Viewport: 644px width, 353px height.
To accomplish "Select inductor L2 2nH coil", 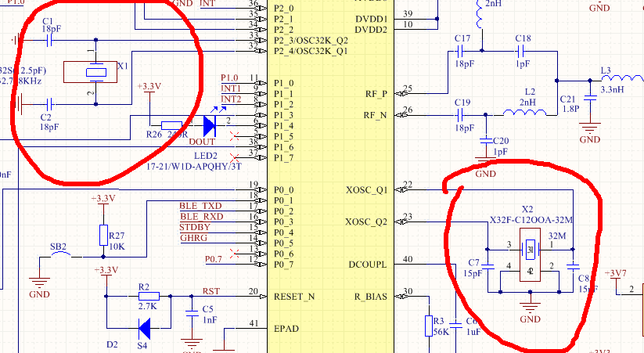I will [525, 113].
